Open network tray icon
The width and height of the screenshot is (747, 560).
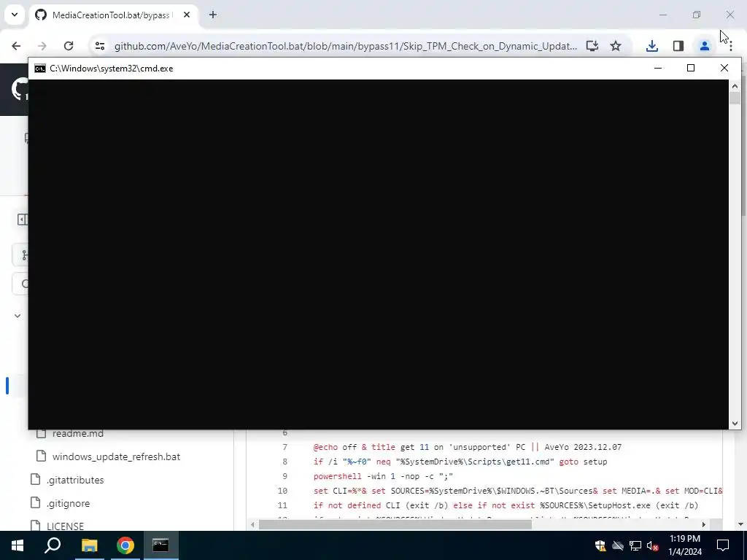[x=635, y=545]
